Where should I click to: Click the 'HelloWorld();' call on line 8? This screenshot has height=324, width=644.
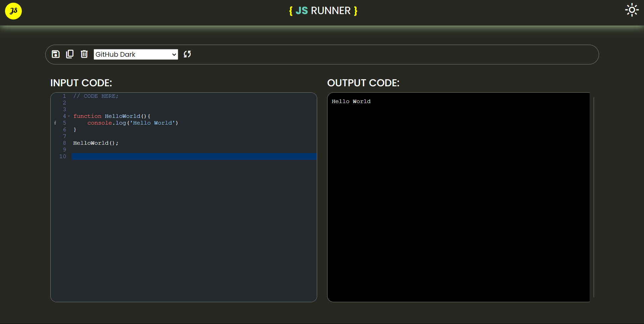tap(96, 143)
